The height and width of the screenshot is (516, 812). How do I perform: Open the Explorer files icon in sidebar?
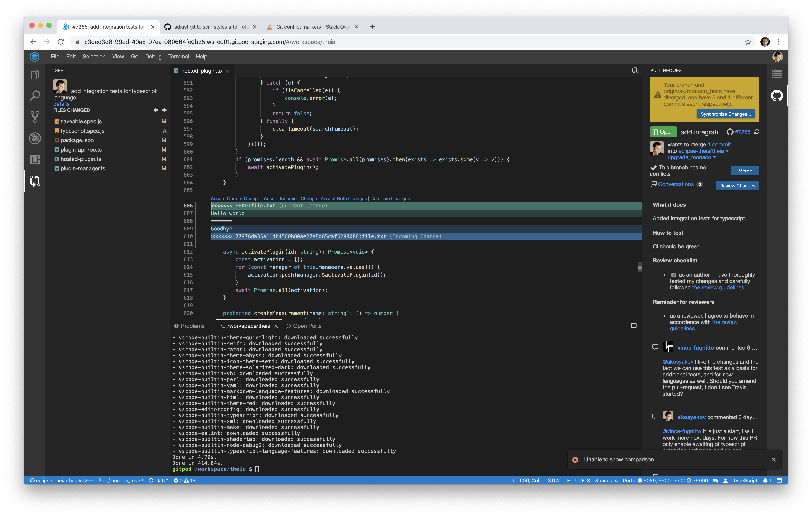[35, 74]
